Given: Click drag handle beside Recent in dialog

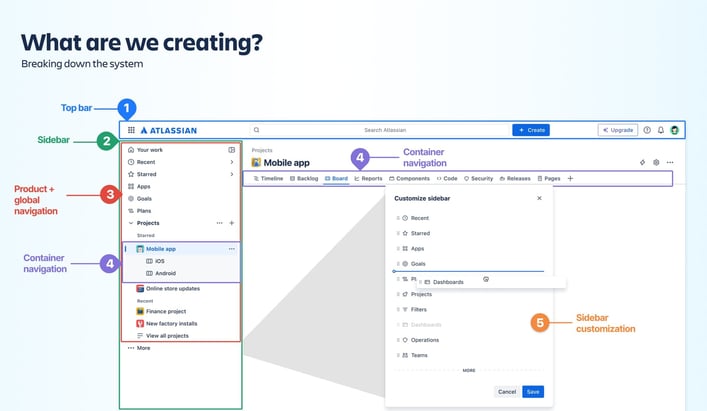Looking at the screenshot, I should click(398, 218).
